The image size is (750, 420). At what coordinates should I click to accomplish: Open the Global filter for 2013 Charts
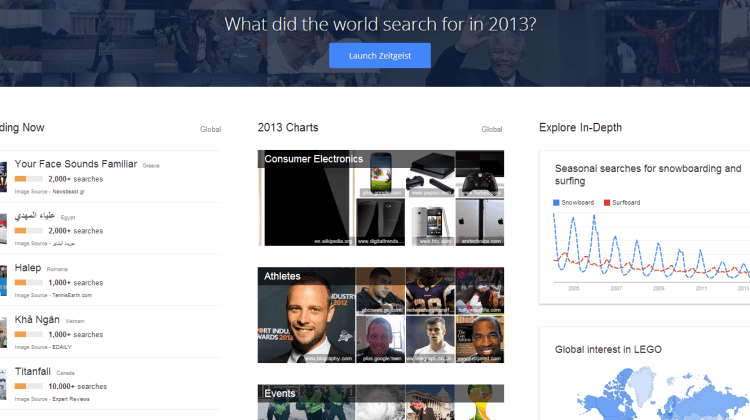click(492, 129)
